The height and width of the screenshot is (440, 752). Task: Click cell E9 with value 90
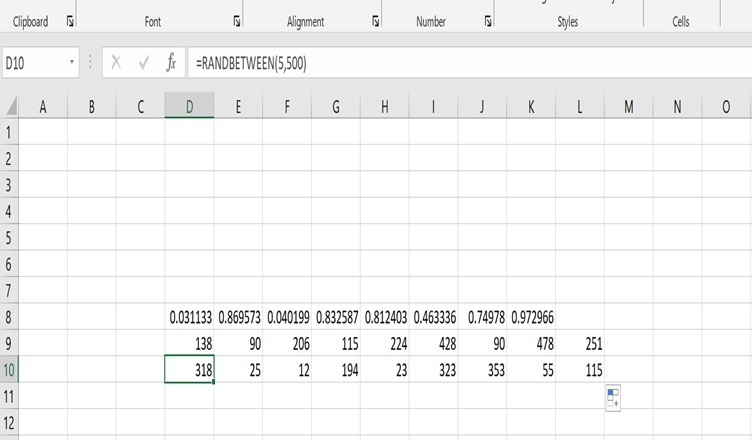click(x=238, y=343)
